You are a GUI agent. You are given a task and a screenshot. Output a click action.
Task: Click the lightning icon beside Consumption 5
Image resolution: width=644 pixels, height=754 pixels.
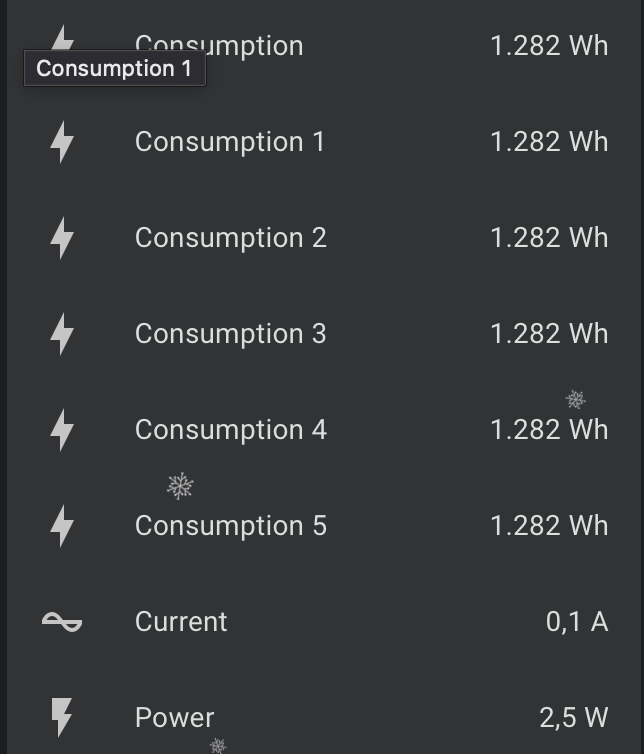[62, 526]
